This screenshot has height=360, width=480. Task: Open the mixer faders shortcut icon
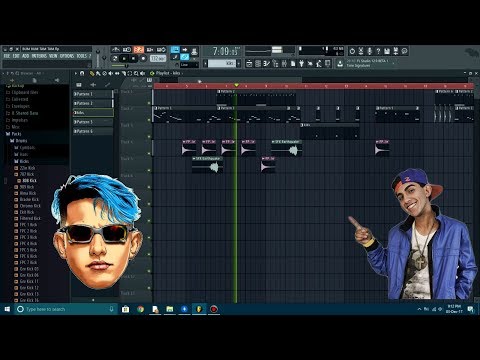[x=284, y=63]
